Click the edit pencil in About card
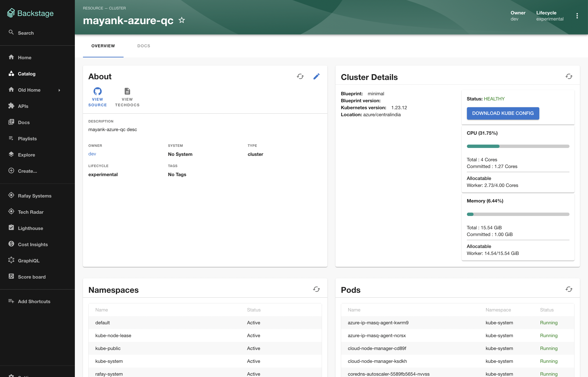This screenshot has height=377, width=588. 316,76
